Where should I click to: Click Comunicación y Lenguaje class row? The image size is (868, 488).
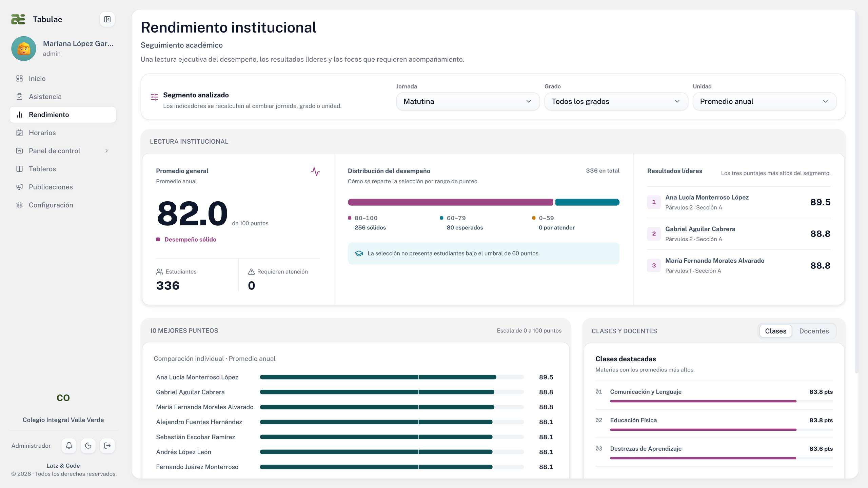point(714,395)
